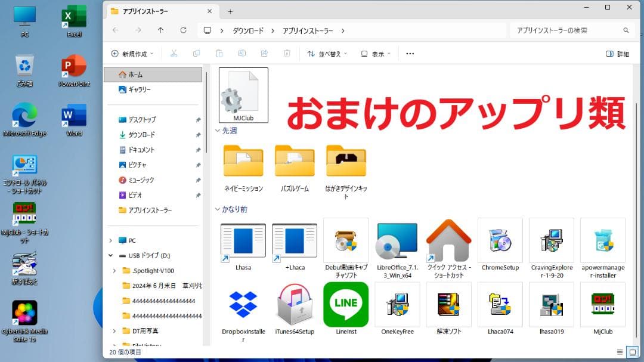
Task: Select the ChromeSetup icon
Action: pos(500,241)
